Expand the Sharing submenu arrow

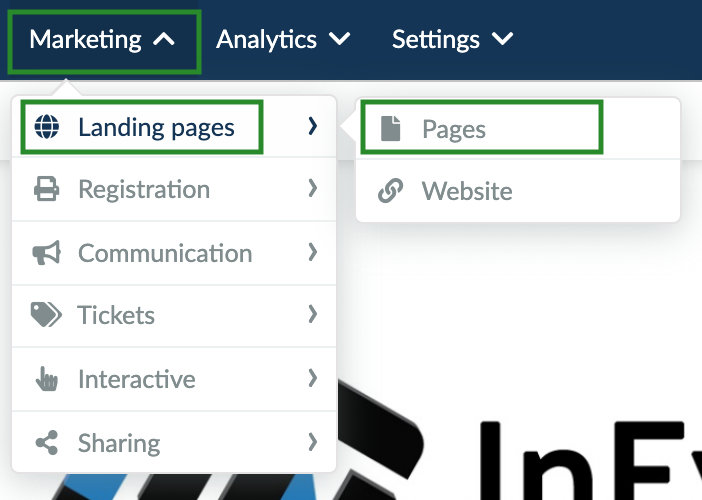click(x=313, y=442)
